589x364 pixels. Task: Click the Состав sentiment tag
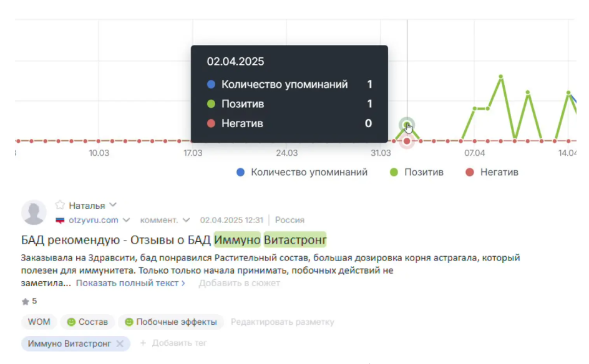pyautogui.click(x=87, y=322)
